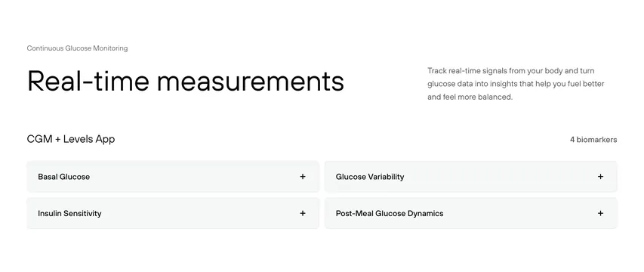The height and width of the screenshot is (272, 644).
Task: Click the plus icon for Post-Meal Glucose Dynamics
Action: coord(600,213)
